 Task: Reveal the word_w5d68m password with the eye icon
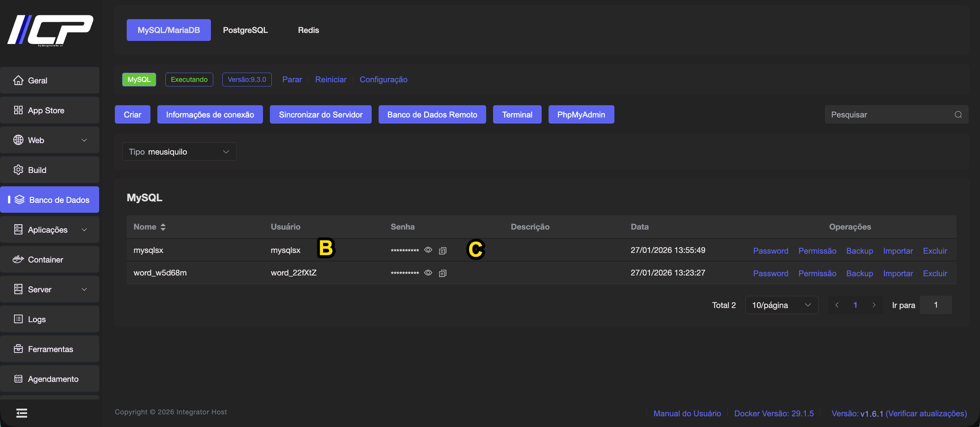(428, 273)
